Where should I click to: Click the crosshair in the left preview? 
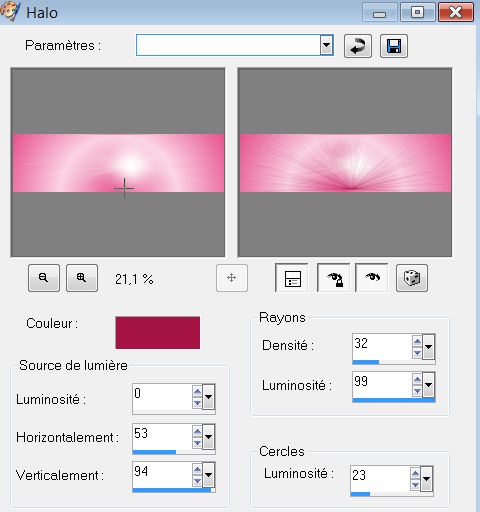(124, 188)
